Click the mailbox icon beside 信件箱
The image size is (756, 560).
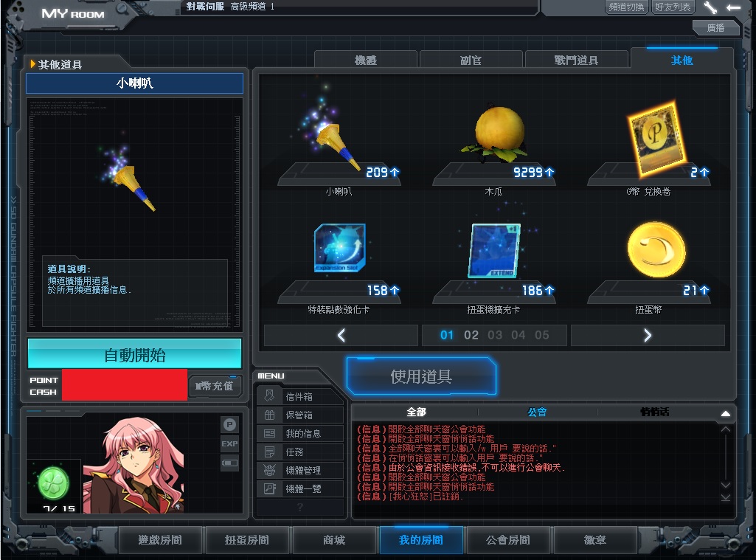coord(269,396)
